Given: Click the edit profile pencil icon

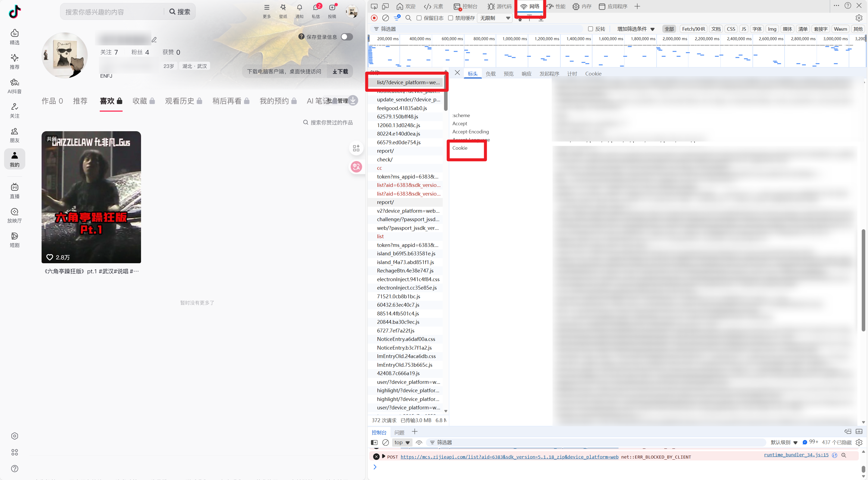Looking at the screenshot, I should point(154,40).
